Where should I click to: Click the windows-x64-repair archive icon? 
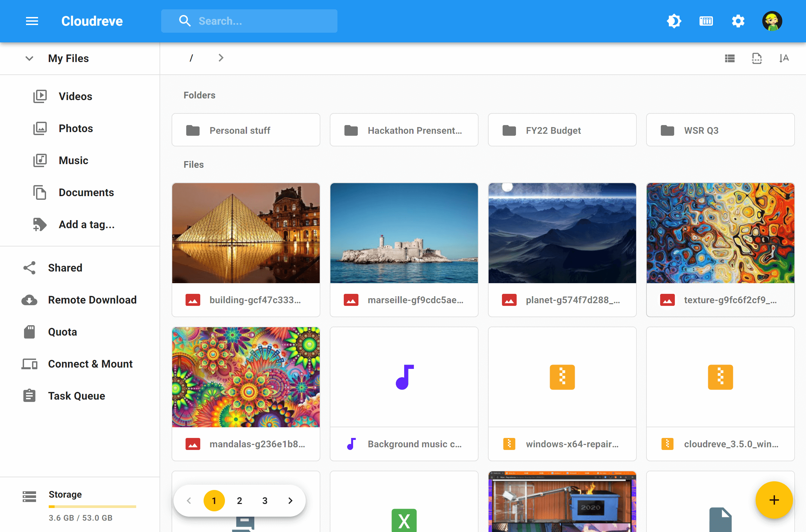(562, 377)
